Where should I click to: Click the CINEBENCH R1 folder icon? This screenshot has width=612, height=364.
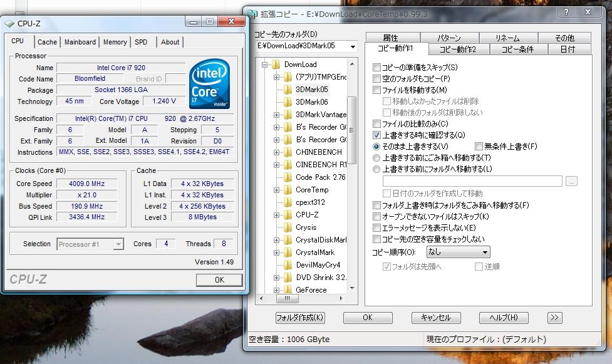point(288,165)
